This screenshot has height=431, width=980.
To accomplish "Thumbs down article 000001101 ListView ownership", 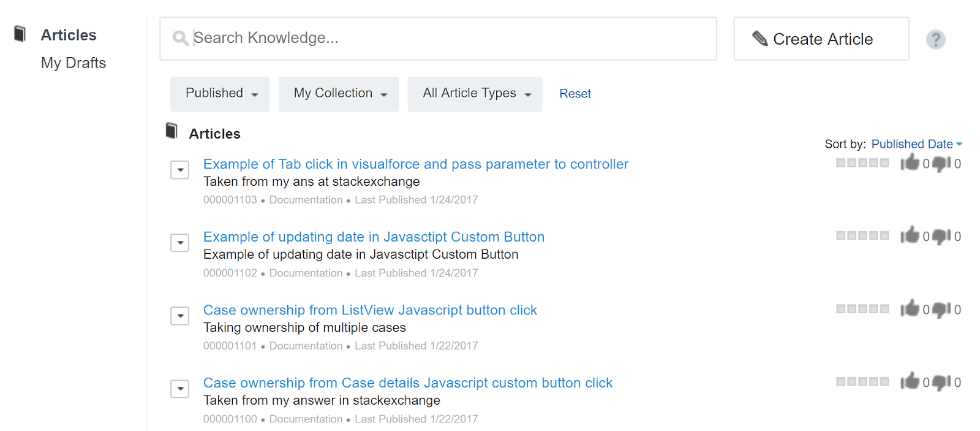I will (941, 310).
